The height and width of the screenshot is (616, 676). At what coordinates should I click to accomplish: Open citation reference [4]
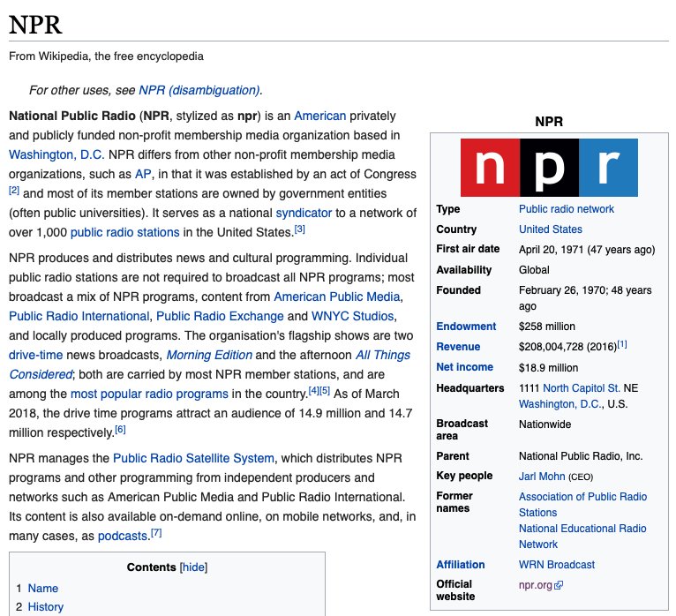point(314,391)
